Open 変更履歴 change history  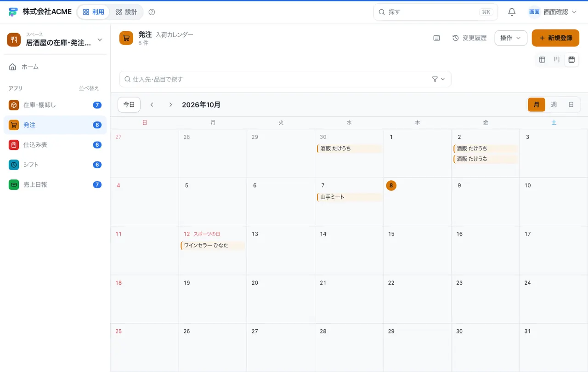click(469, 38)
